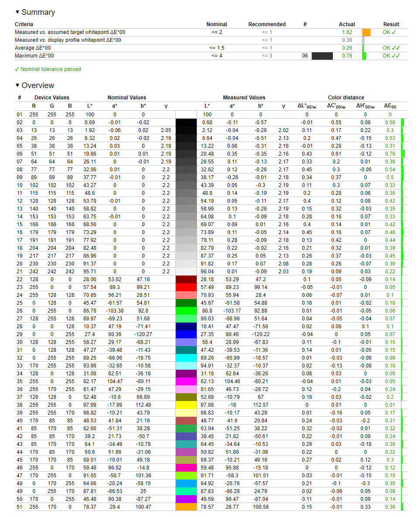Viewport: 420px width, 517px height.
Task: Click the ΔE00 column header
Action: 390,106
